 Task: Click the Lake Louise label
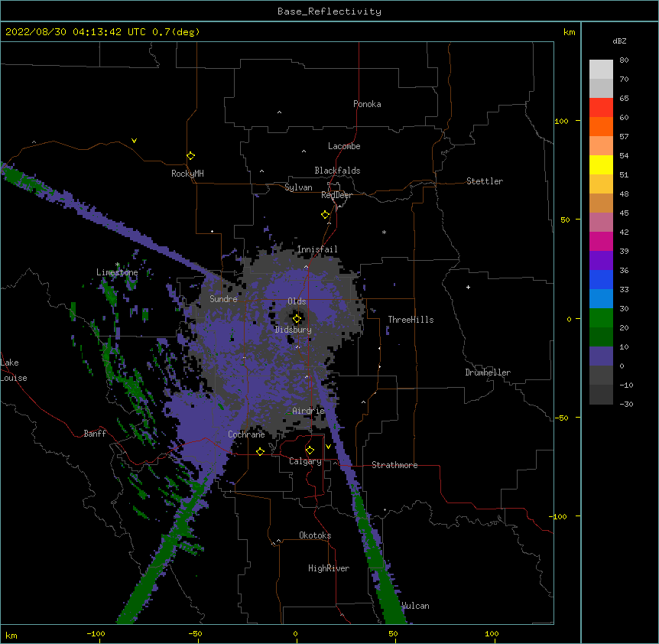[x=14, y=370]
